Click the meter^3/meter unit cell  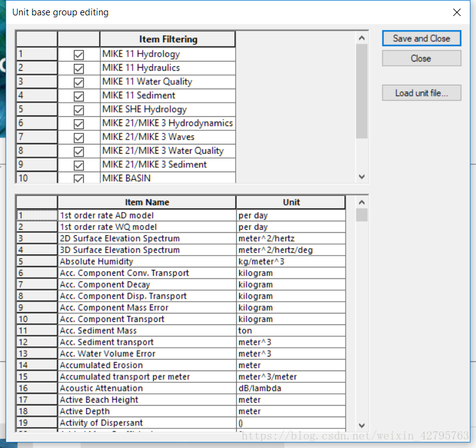(x=291, y=377)
